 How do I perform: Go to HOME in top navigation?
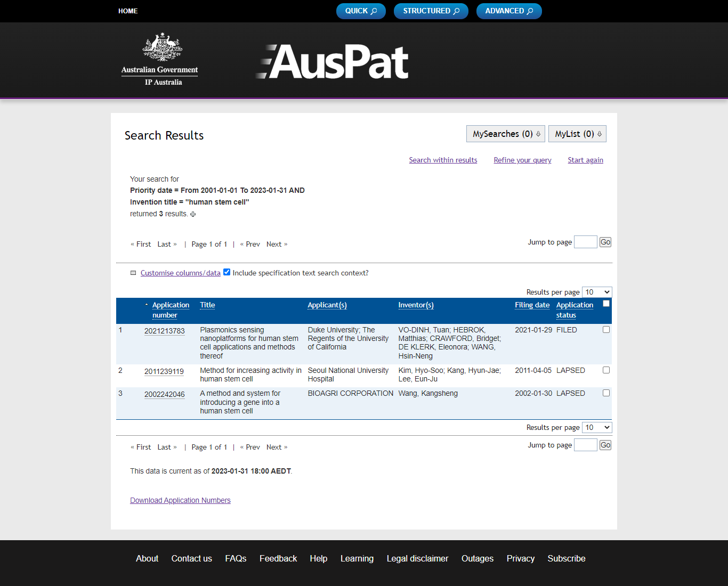(x=128, y=11)
